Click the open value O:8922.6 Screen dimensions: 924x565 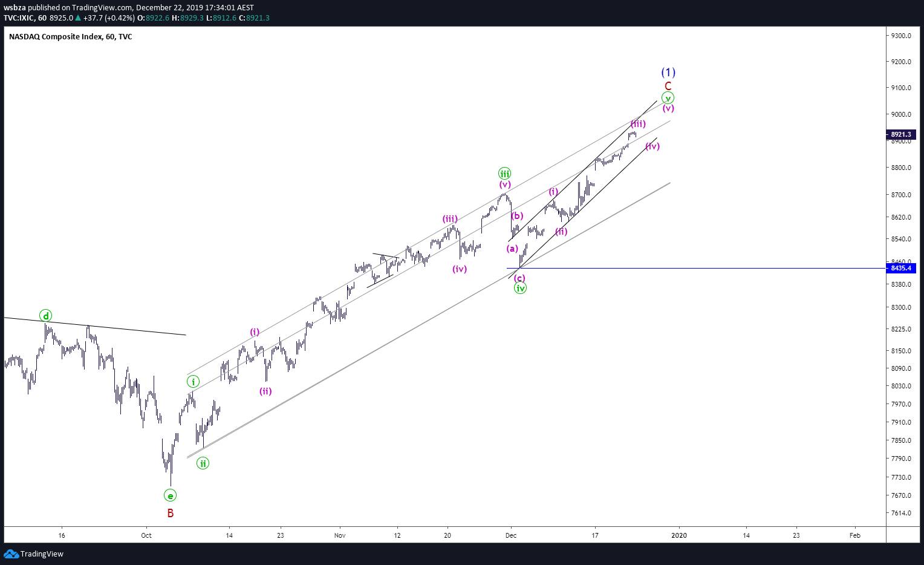154,18
